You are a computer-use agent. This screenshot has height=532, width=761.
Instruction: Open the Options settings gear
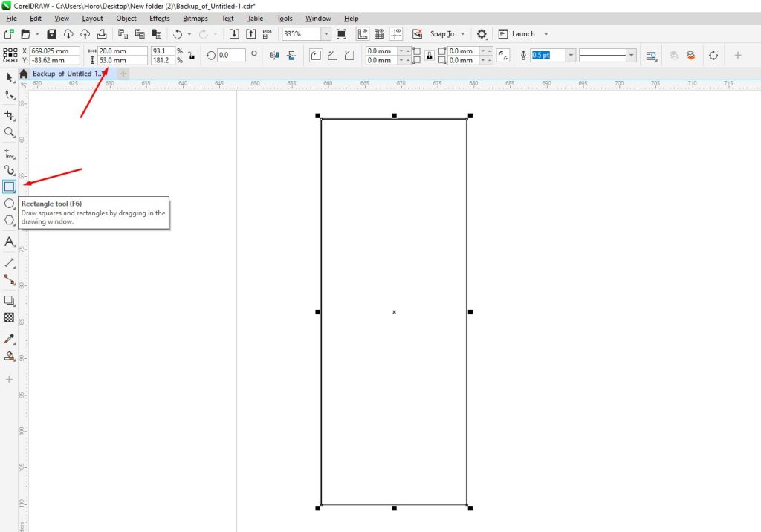click(x=482, y=33)
